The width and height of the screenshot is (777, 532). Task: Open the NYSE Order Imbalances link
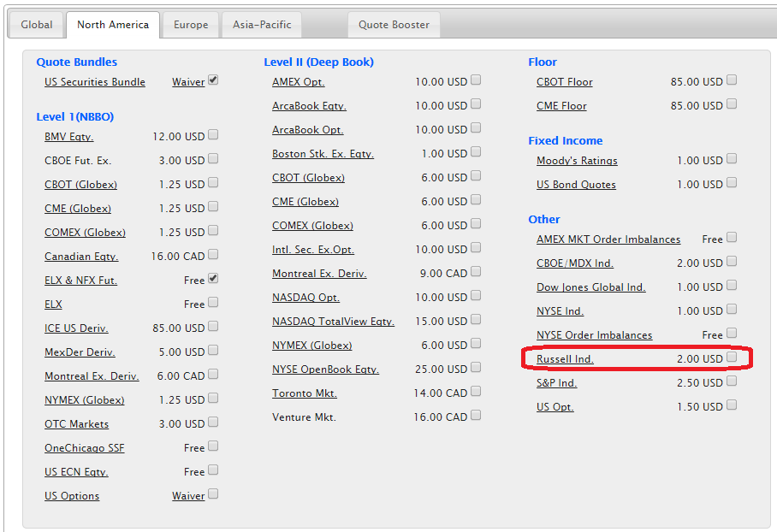coord(594,335)
